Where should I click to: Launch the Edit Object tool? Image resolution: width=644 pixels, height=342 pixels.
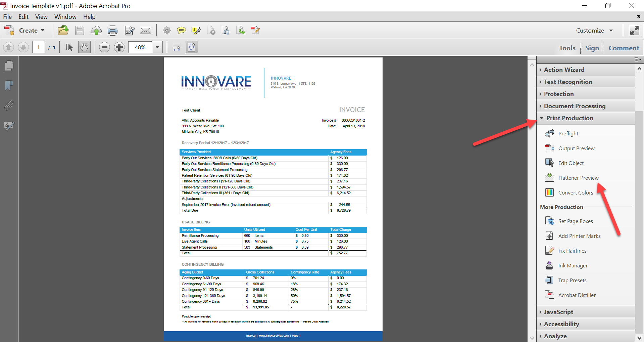point(571,163)
